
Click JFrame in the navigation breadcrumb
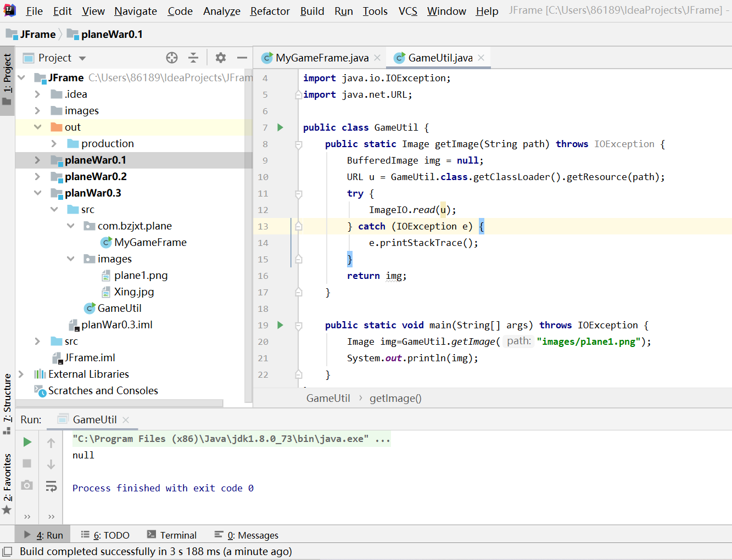click(31, 34)
